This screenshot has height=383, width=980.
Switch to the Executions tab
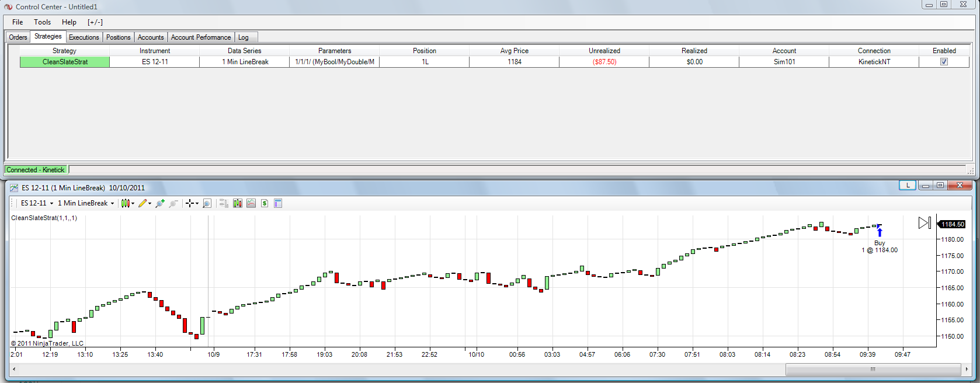point(84,37)
